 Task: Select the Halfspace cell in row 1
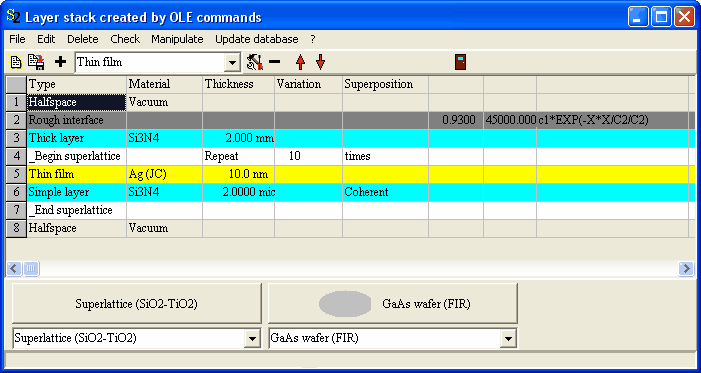click(77, 102)
